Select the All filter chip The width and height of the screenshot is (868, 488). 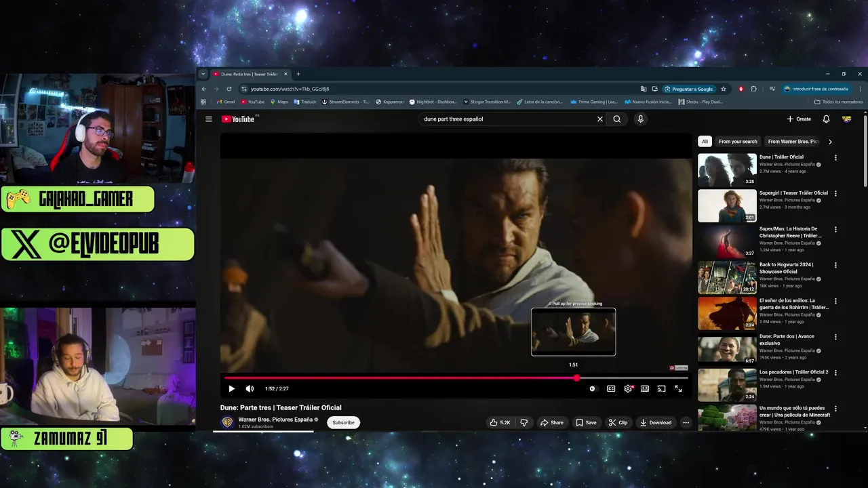pyautogui.click(x=705, y=142)
